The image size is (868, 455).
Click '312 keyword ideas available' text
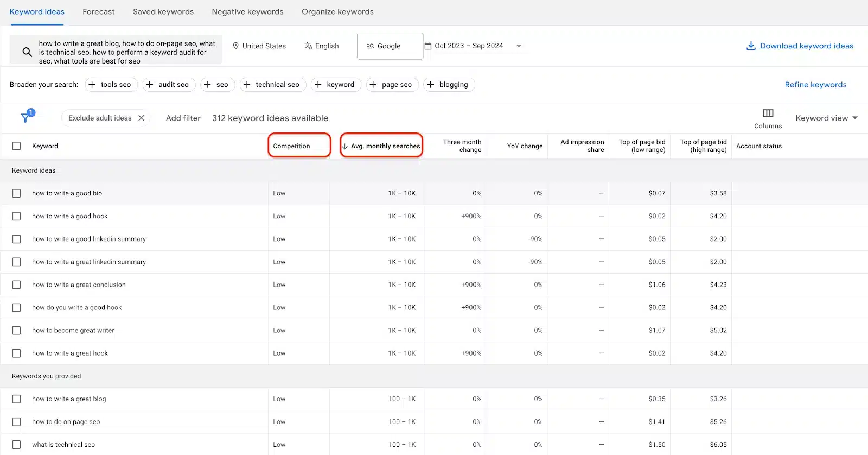pos(270,118)
